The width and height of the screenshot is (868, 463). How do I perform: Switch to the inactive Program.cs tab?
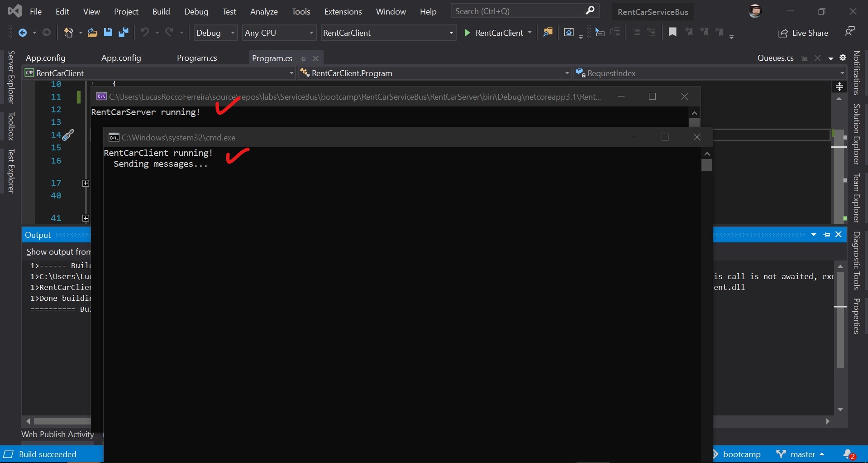pyautogui.click(x=197, y=58)
